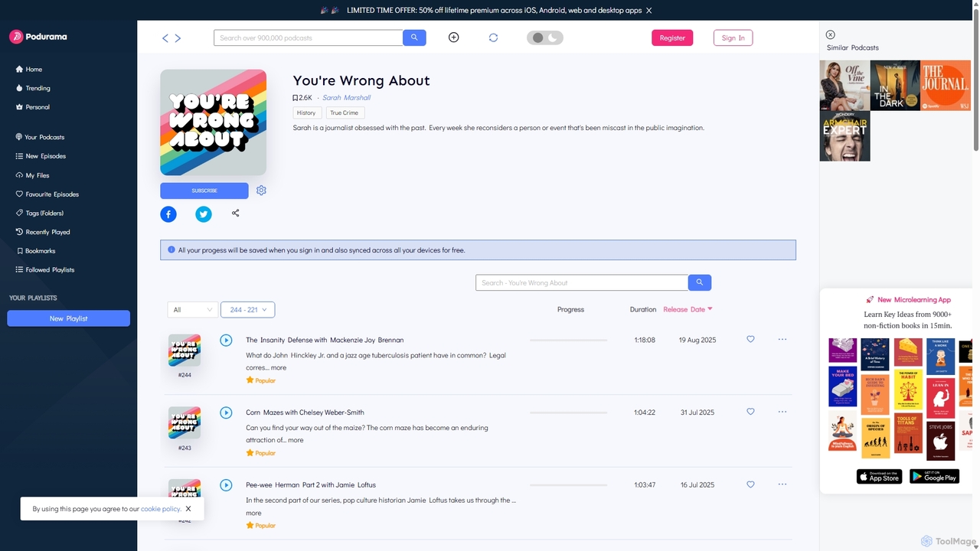Image resolution: width=980 pixels, height=551 pixels.
Task: Open Favourite Episodes in the sidebar
Action: pyautogui.click(x=47, y=194)
